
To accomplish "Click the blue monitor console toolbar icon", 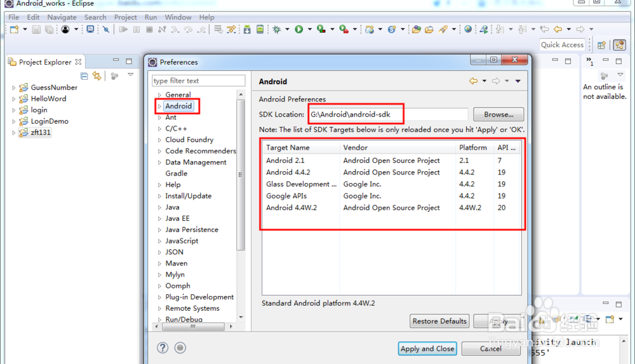I will coord(91,29).
